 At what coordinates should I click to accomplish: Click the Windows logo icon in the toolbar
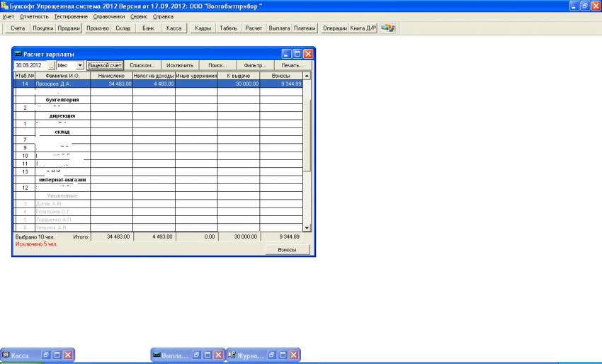(x=387, y=28)
